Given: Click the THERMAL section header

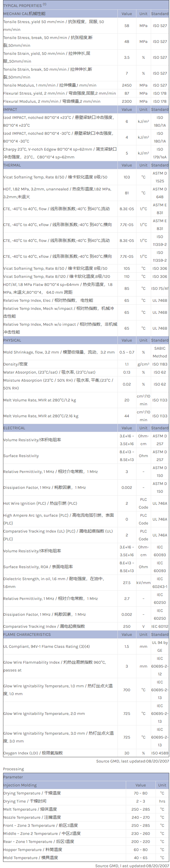Looking at the screenshot, I should coord(12,165).
